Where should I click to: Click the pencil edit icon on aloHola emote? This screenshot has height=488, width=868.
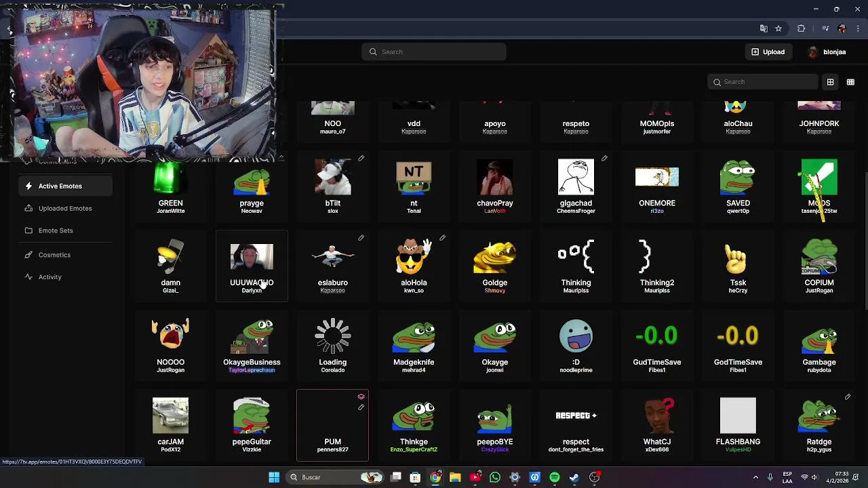442,238
